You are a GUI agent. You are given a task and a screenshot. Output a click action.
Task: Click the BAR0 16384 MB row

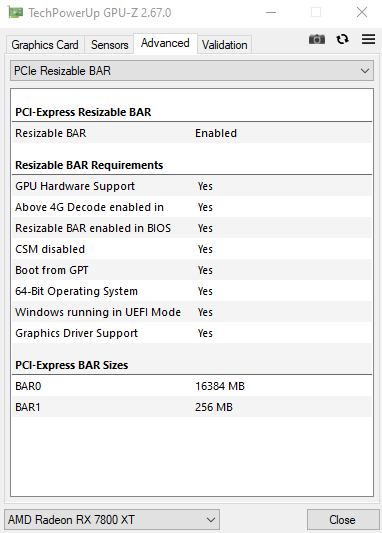click(192, 386)
